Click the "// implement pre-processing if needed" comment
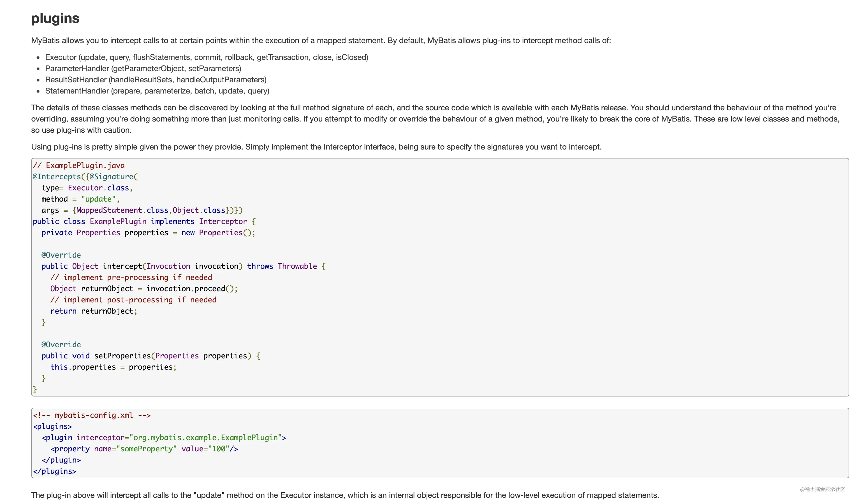 point(131,277)
